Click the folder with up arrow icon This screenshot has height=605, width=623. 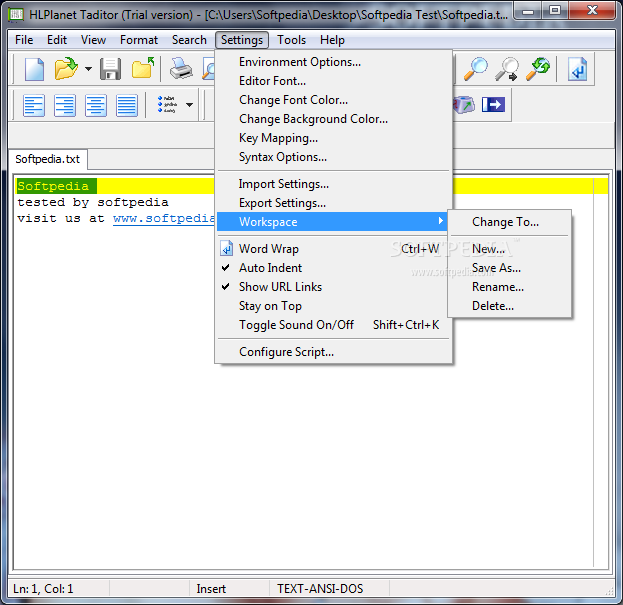[x=143, y=68]
